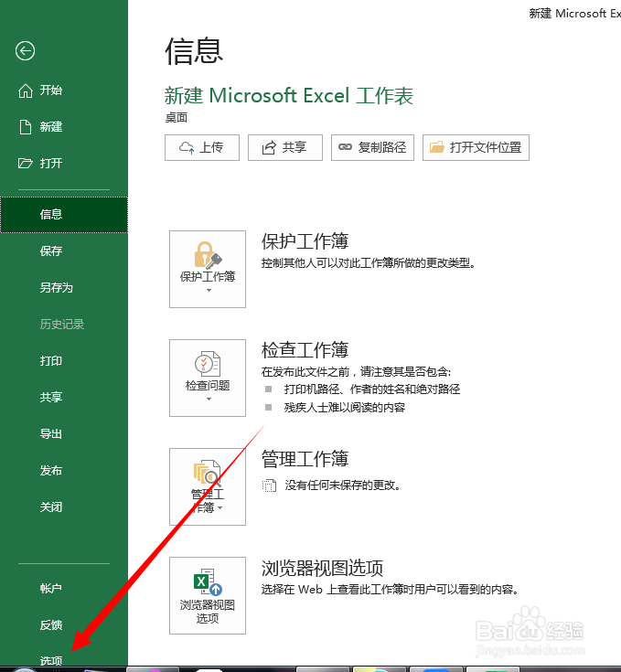Click the open folder icon beside 打开
Viewport: 621px width, 672px height.
pos(26,164)
